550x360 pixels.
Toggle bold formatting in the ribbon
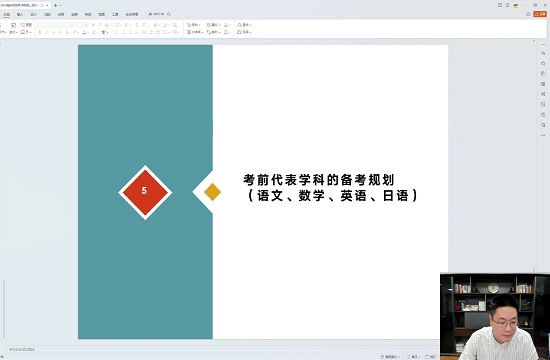point(40,32)
